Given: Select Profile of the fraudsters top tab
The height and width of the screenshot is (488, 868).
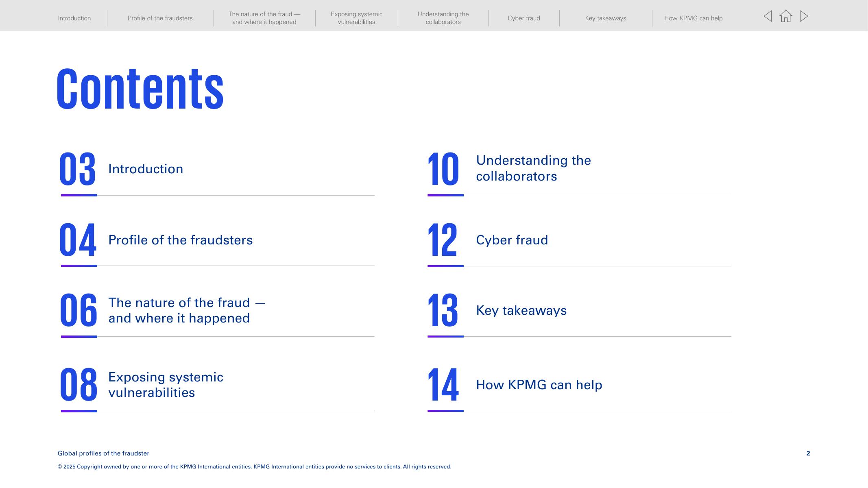Looking at the screenshot, I should click(x=160, y=18).
